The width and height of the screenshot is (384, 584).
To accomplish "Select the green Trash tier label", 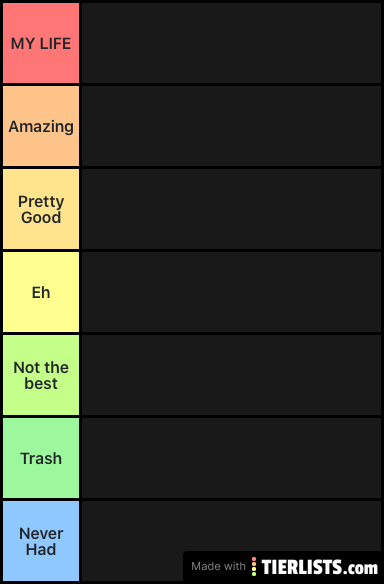I will click(41, 458).
